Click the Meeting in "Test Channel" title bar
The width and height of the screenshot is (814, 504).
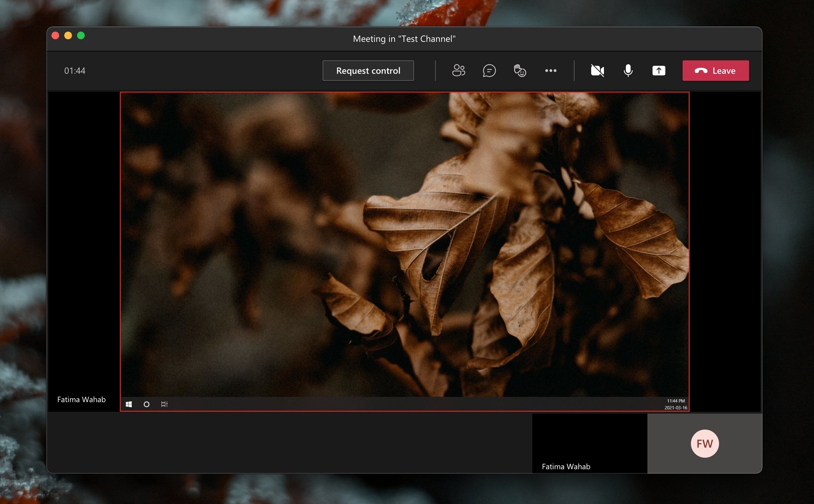404,39
